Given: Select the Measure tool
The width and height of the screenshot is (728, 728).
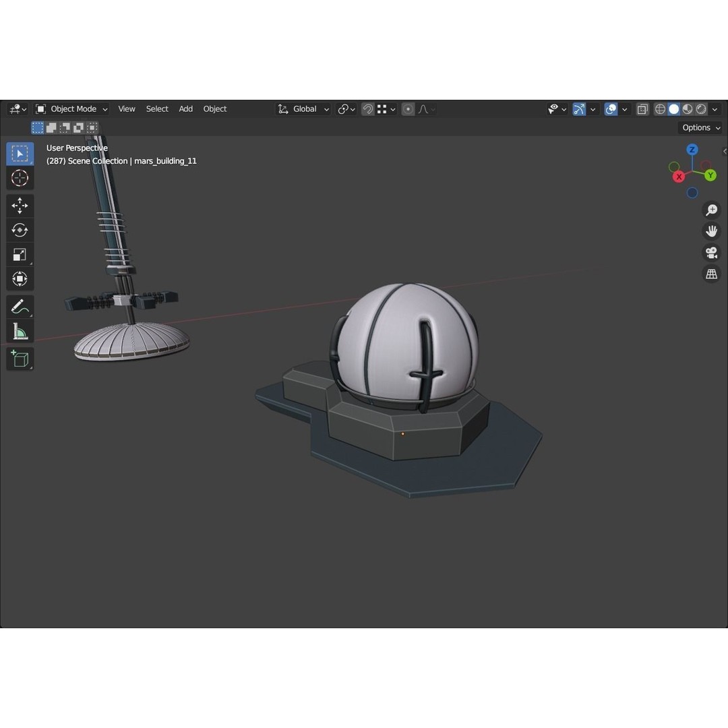Looking at the screenshot, I should 20,331.
